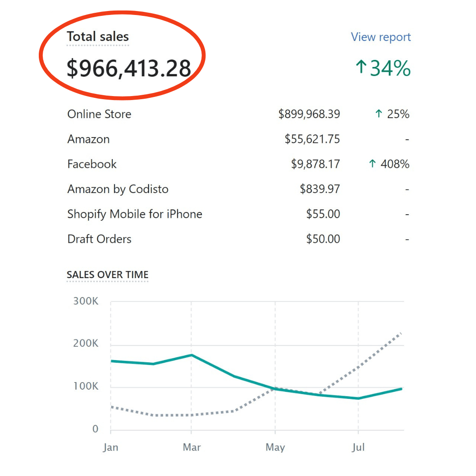The width and height of the screenshot is (476, 476).
Task: Click the Sales Over Time heading
Action: click(x=108, y=275)
